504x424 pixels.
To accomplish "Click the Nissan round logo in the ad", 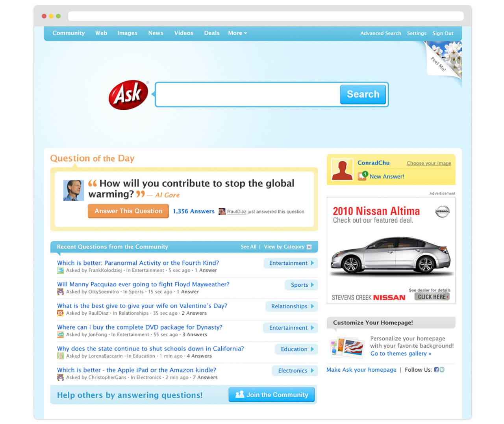I will click(x=442, y=211).
